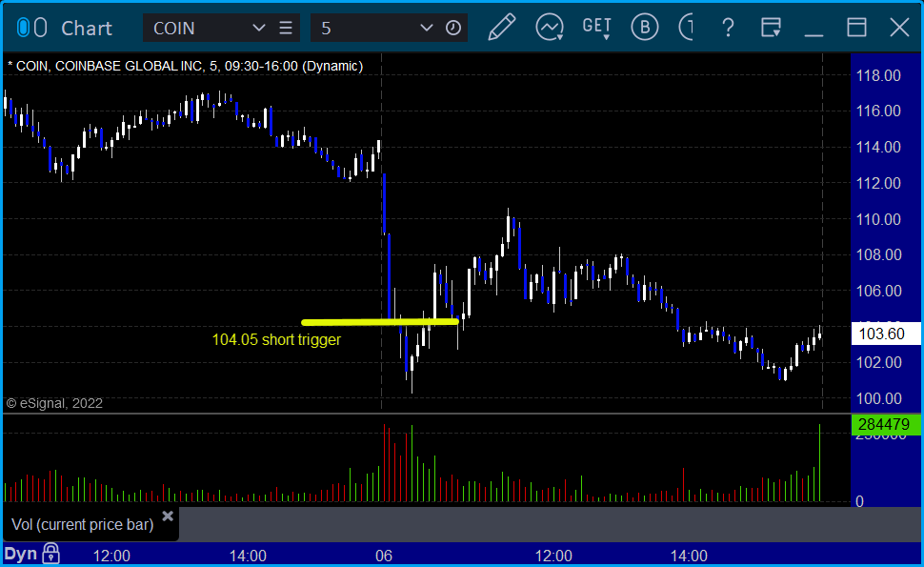This screenshot has width=924, height=567.
Task: Click the 106.00 price axis label
Action: tap(878, 291)
